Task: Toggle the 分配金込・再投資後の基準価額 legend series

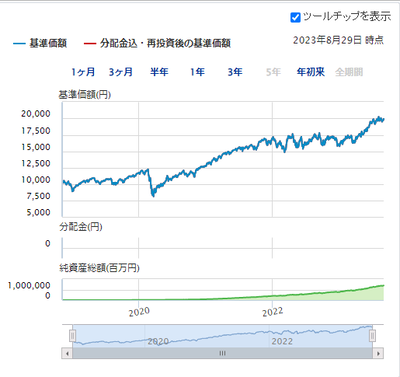Action: point(157,43)
